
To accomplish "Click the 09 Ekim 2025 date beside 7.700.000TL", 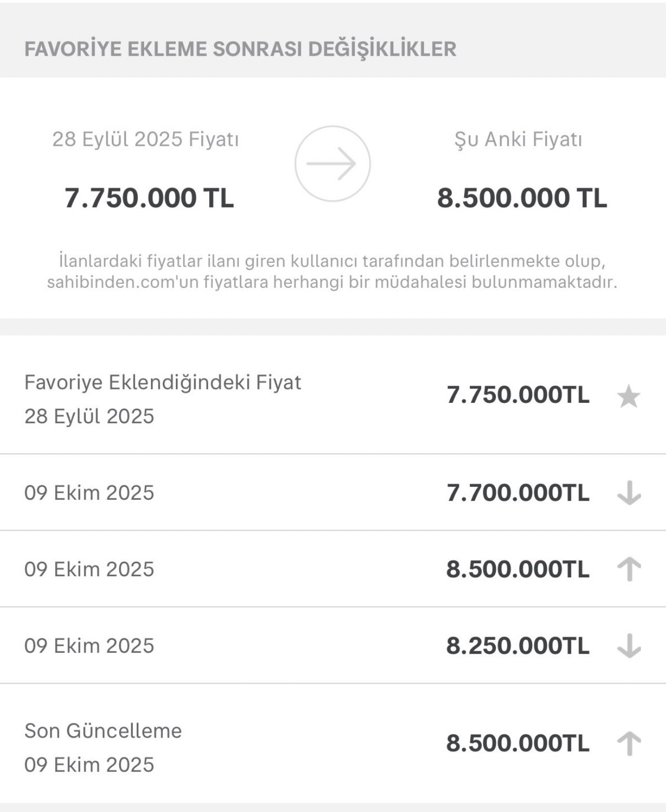I will [89, 493].
